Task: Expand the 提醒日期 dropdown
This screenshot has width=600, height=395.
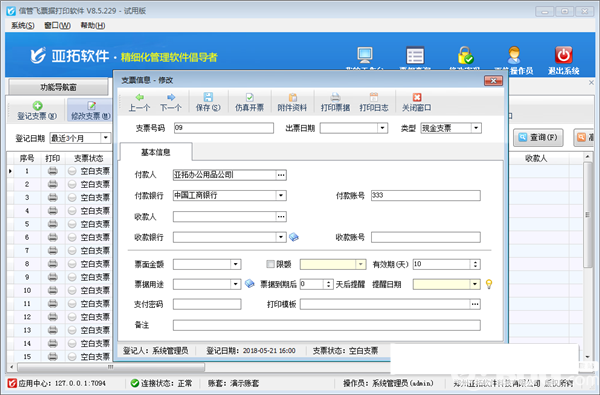Action: pos(475,284)
